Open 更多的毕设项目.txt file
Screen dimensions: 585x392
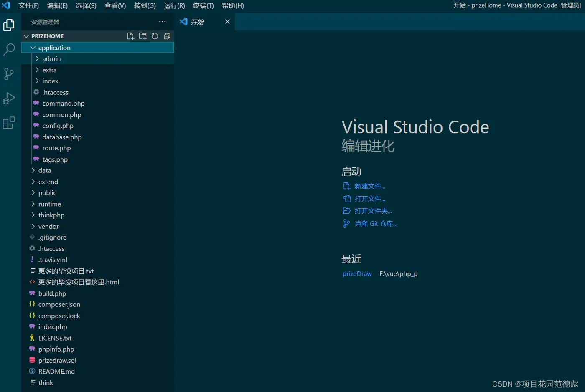(97, 271)
